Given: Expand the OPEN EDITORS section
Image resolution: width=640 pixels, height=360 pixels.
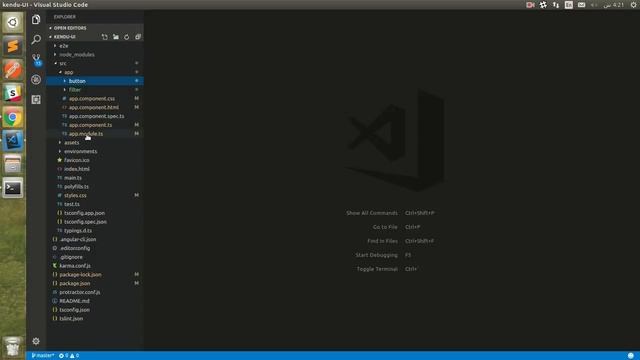Looking at the screenshot, I should tap(95, 28).
